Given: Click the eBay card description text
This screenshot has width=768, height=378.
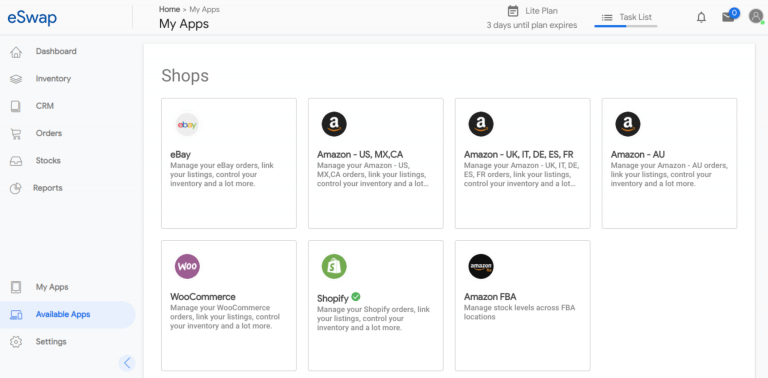Looking at the screenshot, I should (x=222, y=175).
